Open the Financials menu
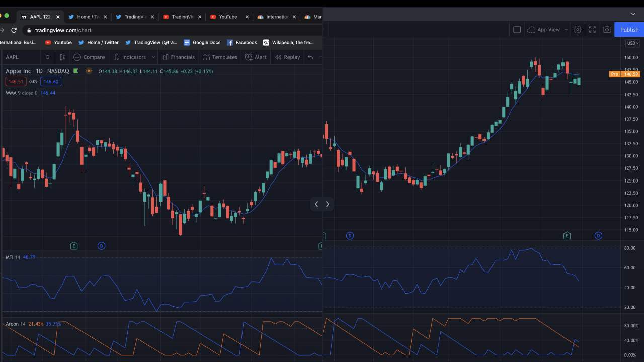 pyautogui.click(x=178, y=57)
